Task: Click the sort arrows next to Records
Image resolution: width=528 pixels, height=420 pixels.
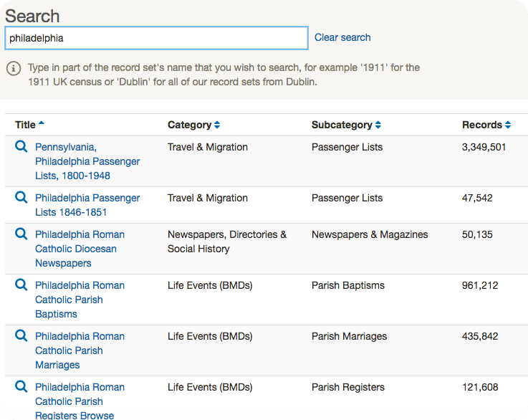Action: tap(507, 125)
